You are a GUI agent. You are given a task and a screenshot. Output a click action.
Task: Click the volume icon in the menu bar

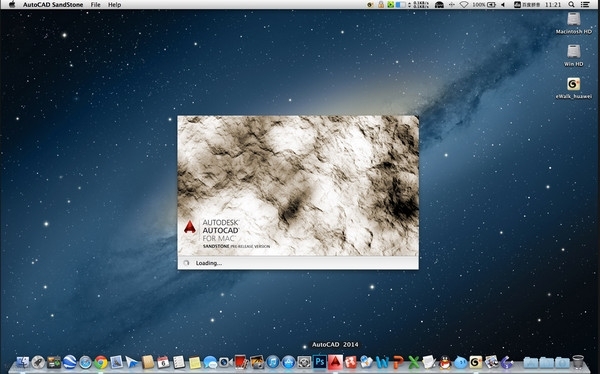[x=503, y=5]
